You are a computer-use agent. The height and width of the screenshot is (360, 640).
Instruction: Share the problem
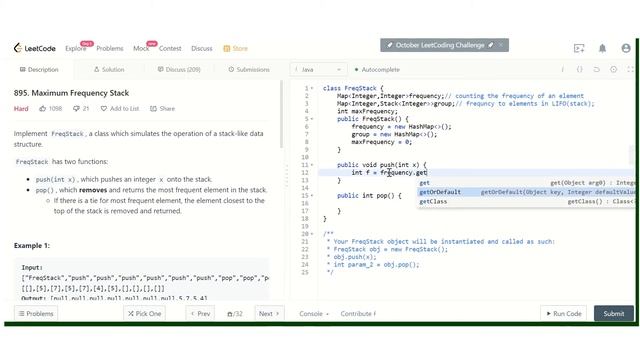click(162, 109)
